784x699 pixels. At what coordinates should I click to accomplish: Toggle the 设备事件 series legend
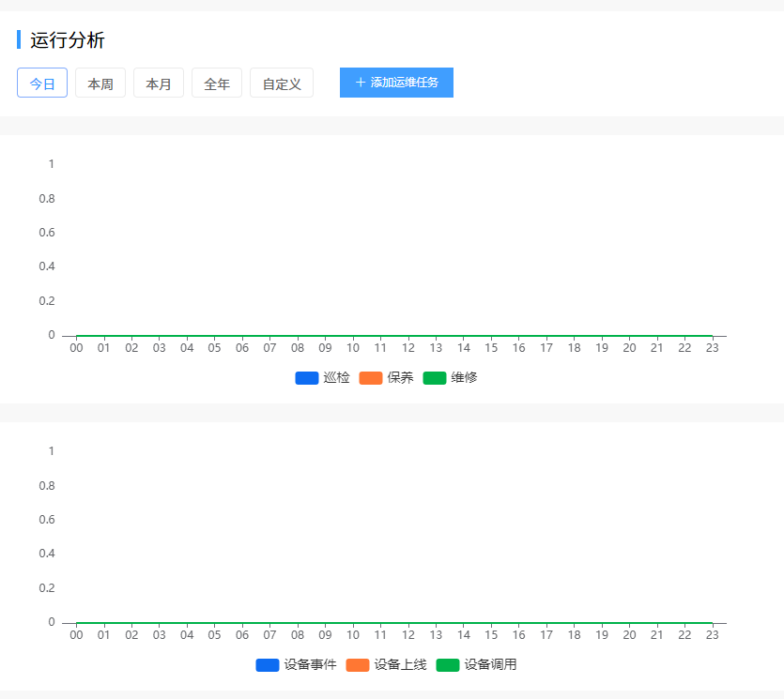click(296, 665)
